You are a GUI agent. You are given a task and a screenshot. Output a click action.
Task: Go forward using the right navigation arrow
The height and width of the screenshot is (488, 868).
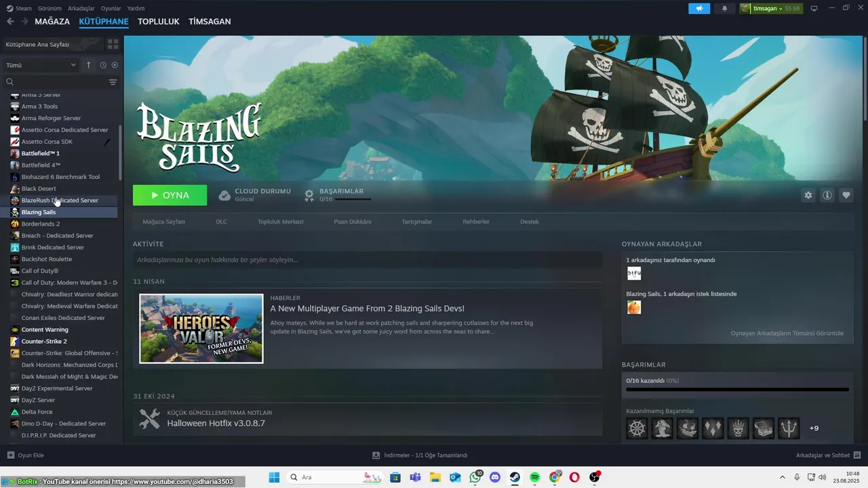pyautogui.click(x=25, y=22)
